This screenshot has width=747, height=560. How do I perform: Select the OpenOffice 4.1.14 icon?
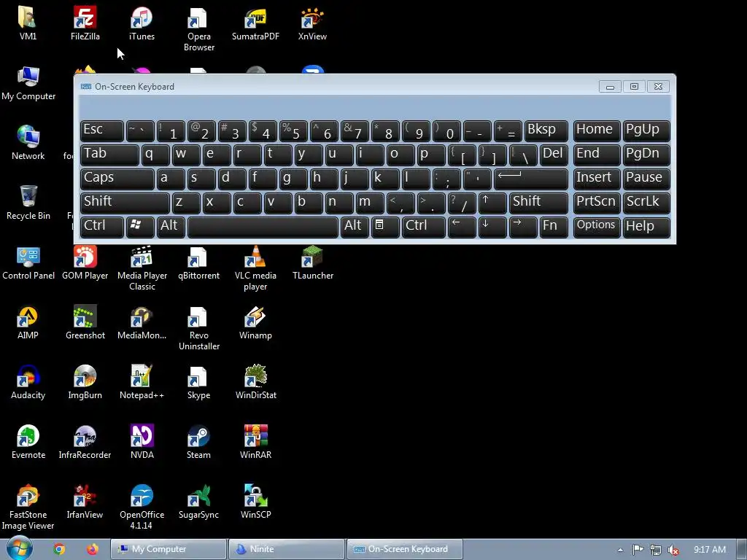[142, 507]
